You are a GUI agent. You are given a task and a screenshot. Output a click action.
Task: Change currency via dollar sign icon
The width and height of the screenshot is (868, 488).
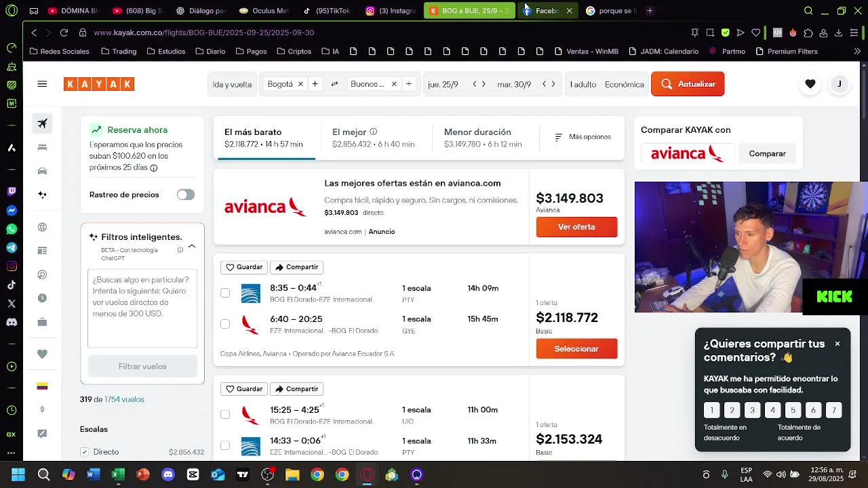pos(42,409)
